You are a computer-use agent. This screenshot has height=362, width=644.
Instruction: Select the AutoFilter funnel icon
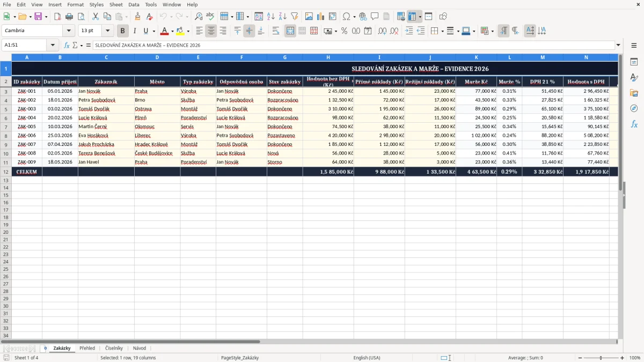[x=294, y=17]
